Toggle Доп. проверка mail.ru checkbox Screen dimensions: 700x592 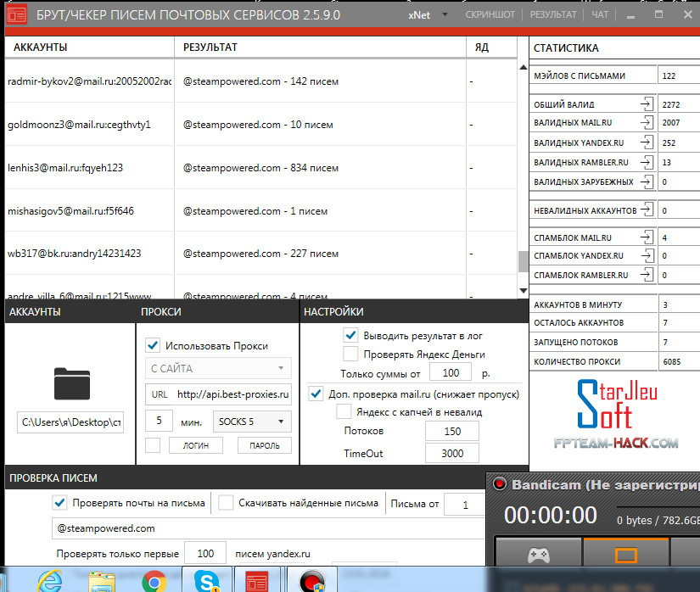pyautogui.click(x=316, y=394)
